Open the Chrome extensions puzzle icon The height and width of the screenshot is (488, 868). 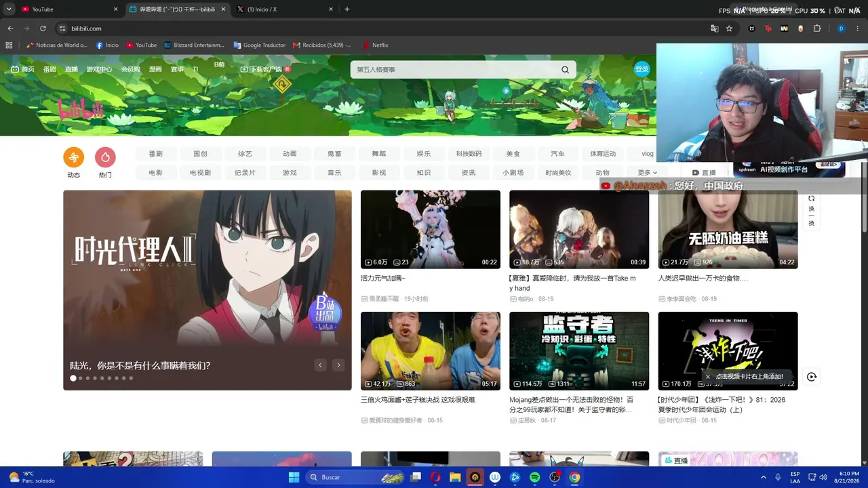point(817,28)
